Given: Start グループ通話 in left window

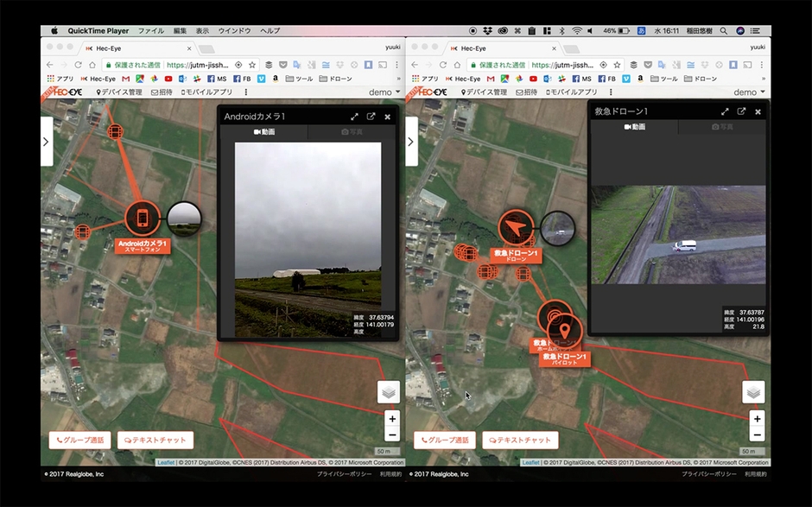Looking at the screenshot, I should point(79,440).
